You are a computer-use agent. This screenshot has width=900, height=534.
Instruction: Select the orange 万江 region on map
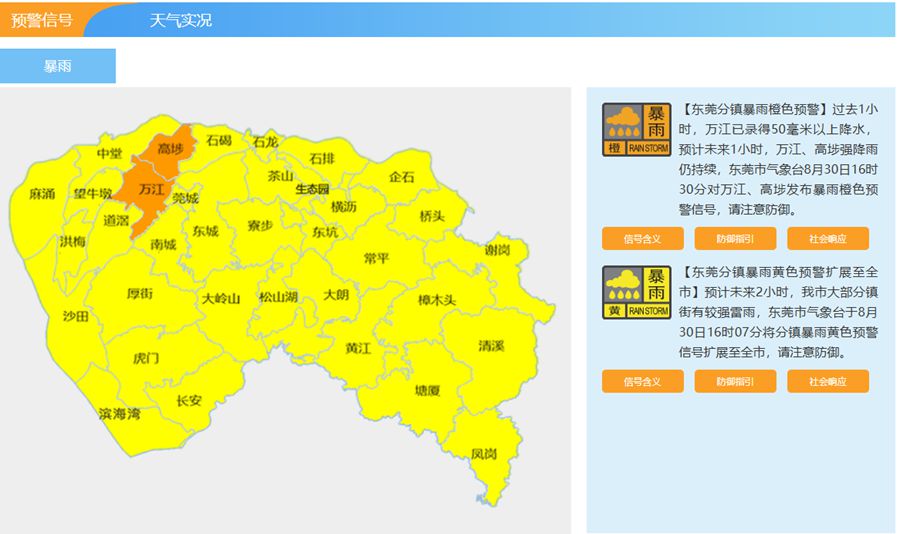pos(150,189)
